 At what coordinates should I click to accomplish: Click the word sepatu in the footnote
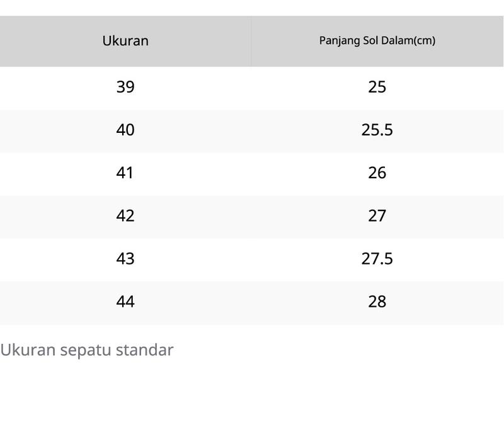[86, 350]
